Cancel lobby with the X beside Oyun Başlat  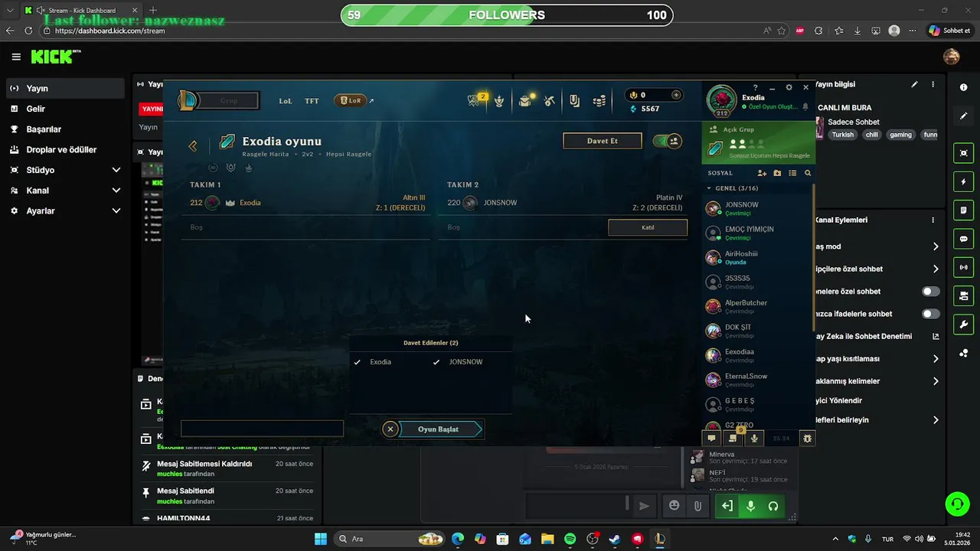point(390,429)
